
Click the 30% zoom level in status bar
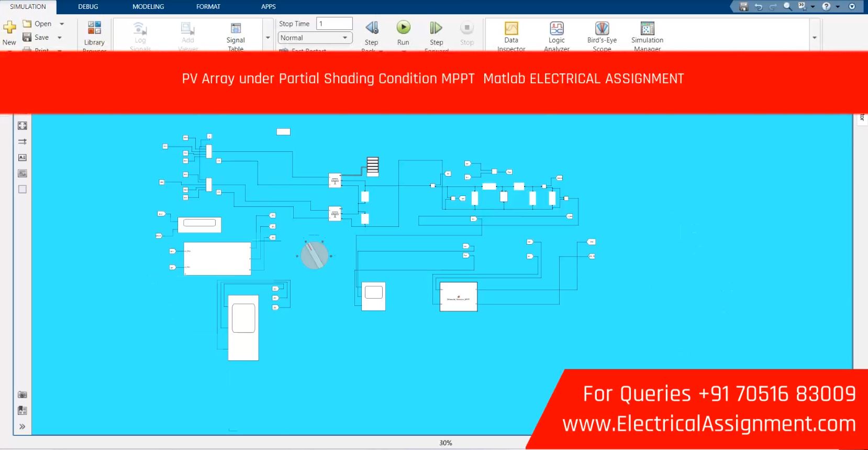coord(446,443)
